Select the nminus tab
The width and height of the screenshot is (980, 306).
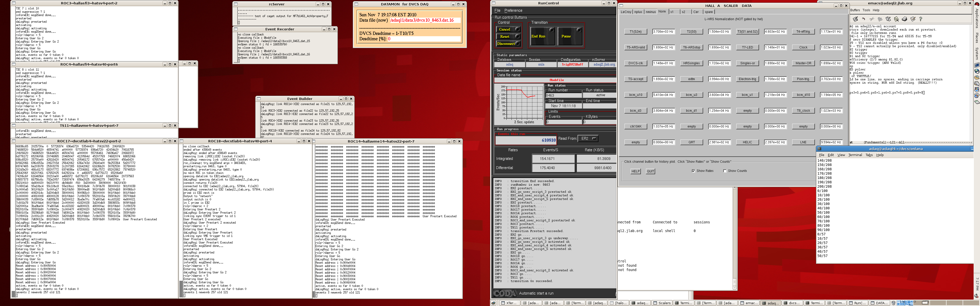tap(651, 12)
